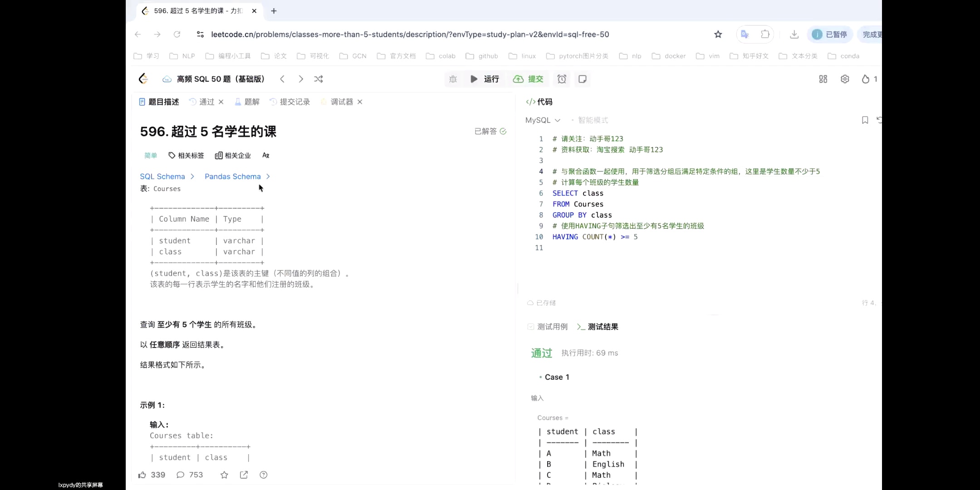
Task: Click the daily streak flame icon
Action: (866, 79)
